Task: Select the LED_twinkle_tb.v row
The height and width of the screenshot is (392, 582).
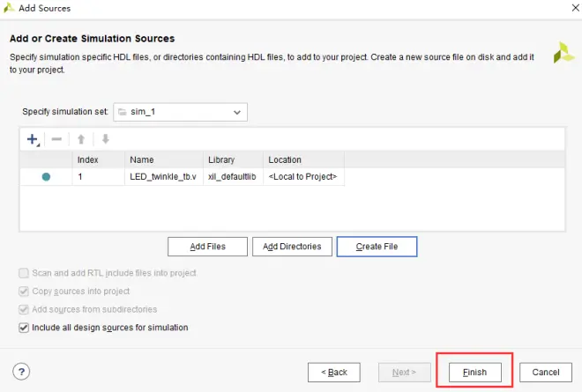Action: tap(182, 177)
